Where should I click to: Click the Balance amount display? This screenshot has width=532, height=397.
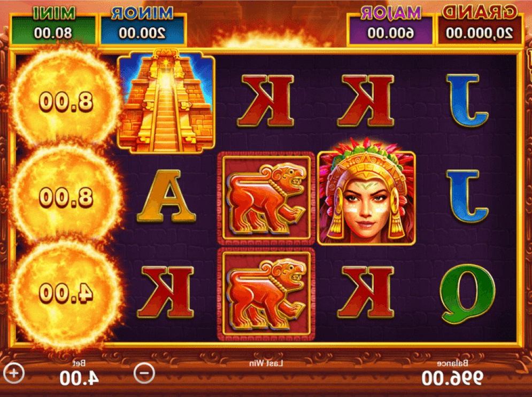pos(453,378)
